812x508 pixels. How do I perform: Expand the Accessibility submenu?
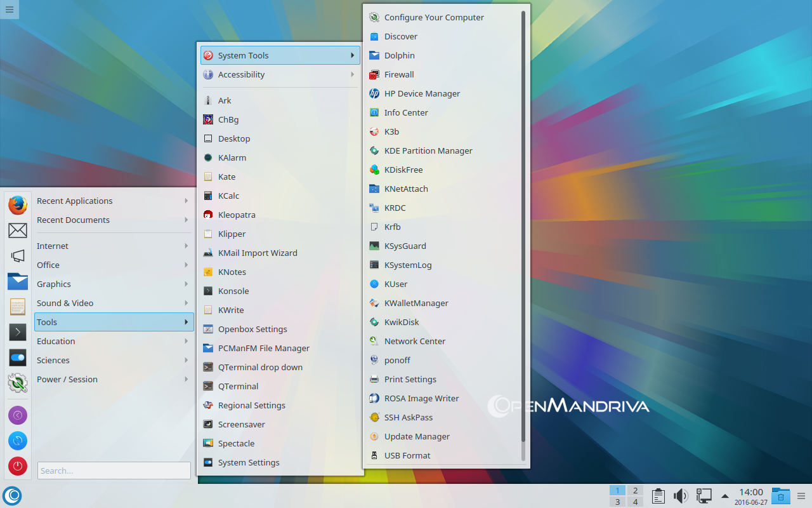pos(280,74)
